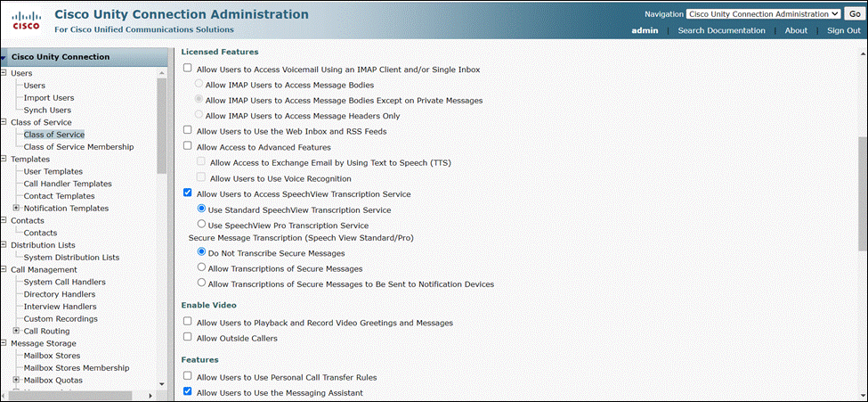Open the Contacts sub-item under Contacts

[40, 233]
